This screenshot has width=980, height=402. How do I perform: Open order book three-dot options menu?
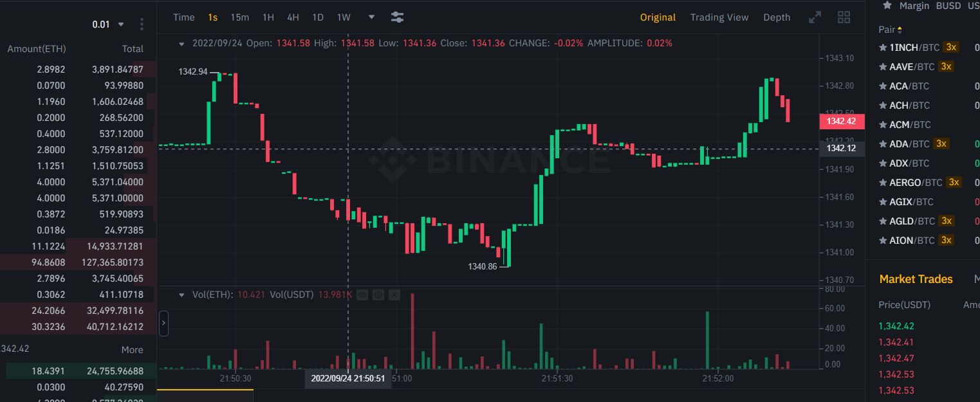[x=142, y=24]
